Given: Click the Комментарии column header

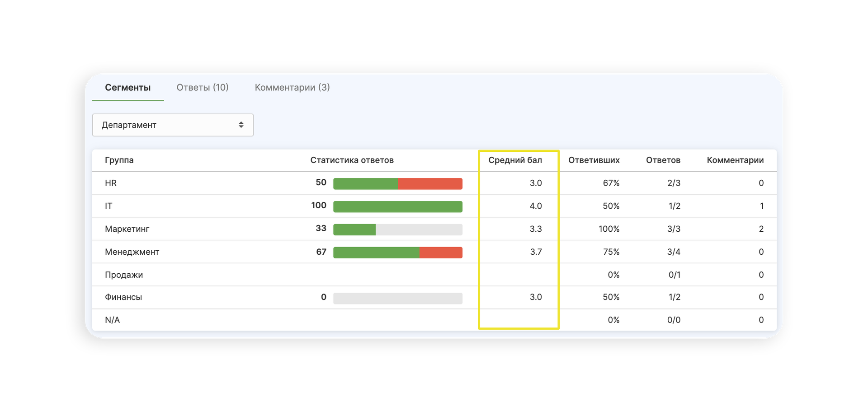Looking at the screenshot, I should (736, 160).
